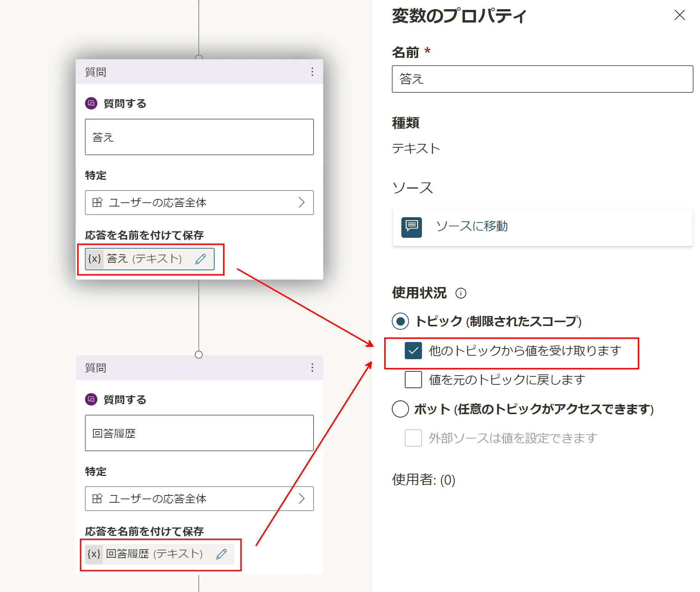Image resolution: width=700 pixels, height=592 pixels.
Task: Close the 変数のプロパティ panel
Action: 680,15
